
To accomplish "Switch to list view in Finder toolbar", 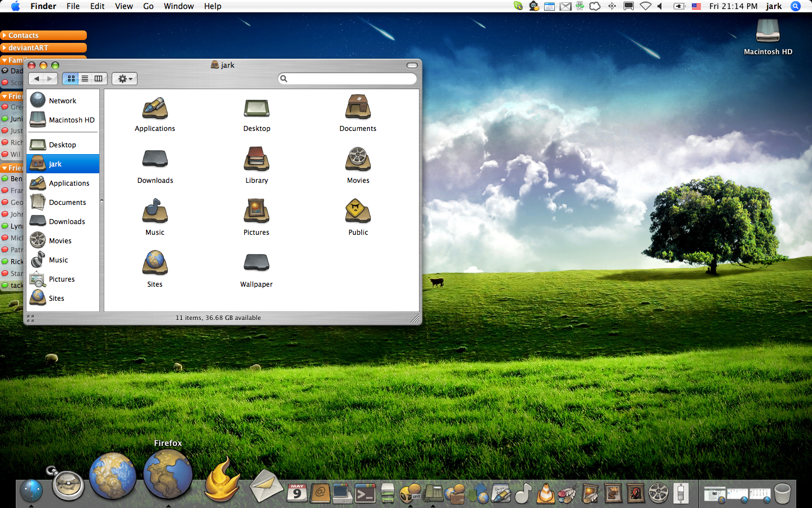I will (x=85, y=79).
